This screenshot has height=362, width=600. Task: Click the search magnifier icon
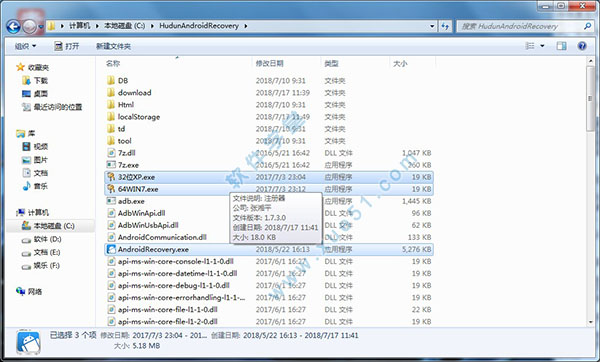pyautogui.click(x=587, y=26)
